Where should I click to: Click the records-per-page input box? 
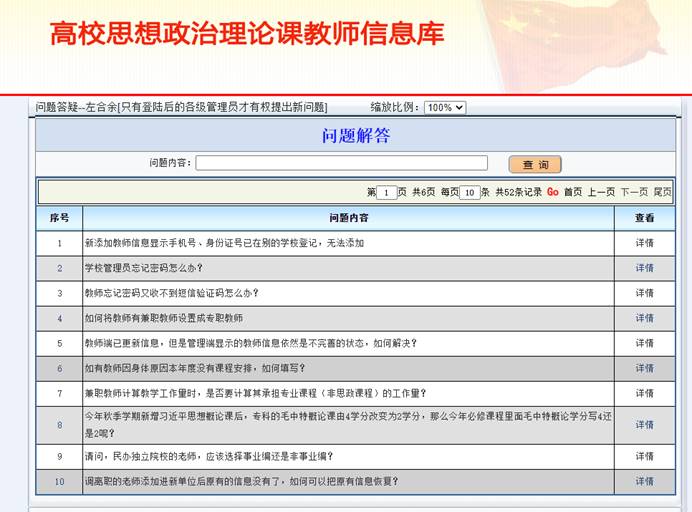tap(469, 192)
